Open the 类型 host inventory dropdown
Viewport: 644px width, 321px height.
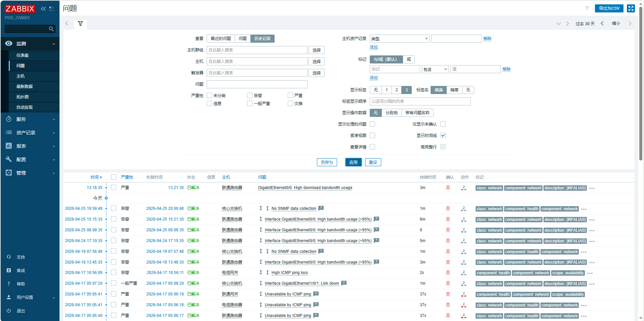point(399,39)
